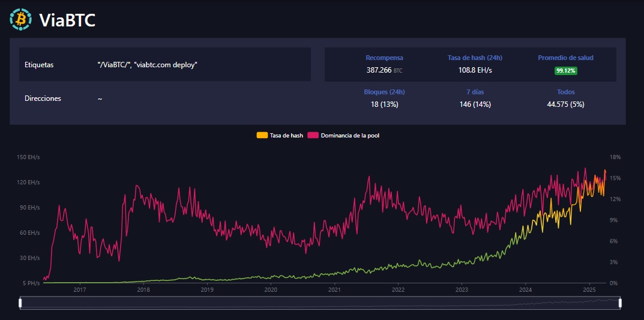The height and width of the screenshot is (320, 644).
Task: Open the 7 días block statistic
Action: coord(475,92)
